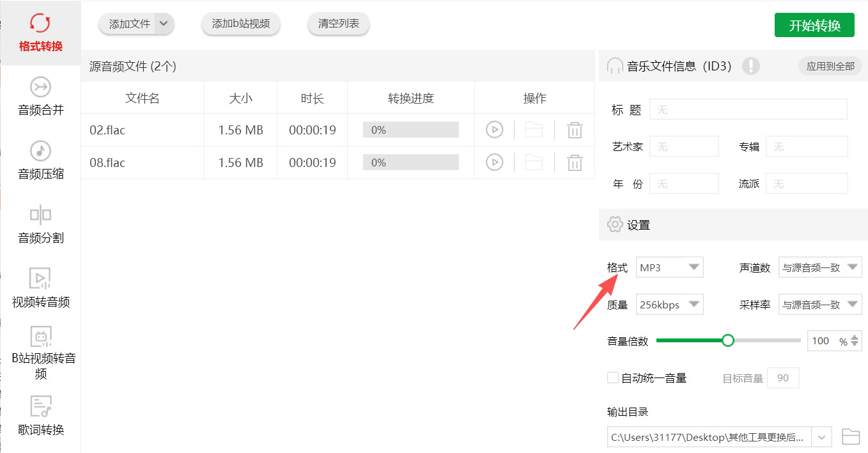Screen dimensions: 868x453
Task: Open 视频转音频 from the sidebar
Action: pos(40,289)
